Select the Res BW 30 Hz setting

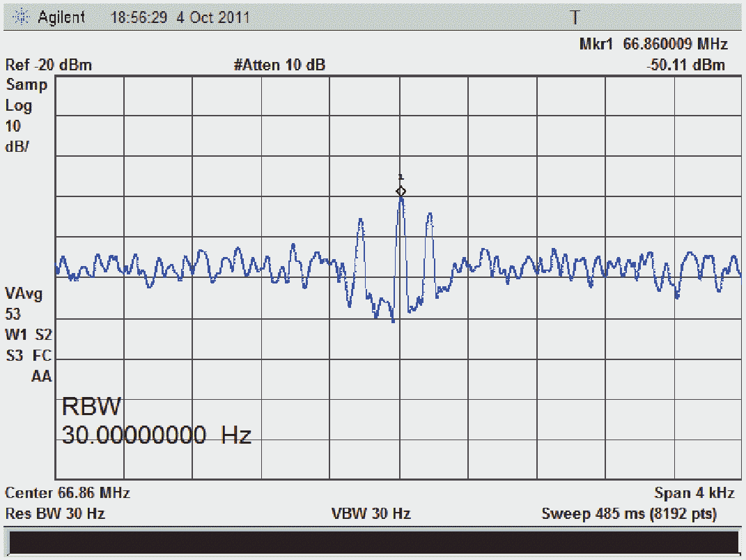(x=55, y=514)
